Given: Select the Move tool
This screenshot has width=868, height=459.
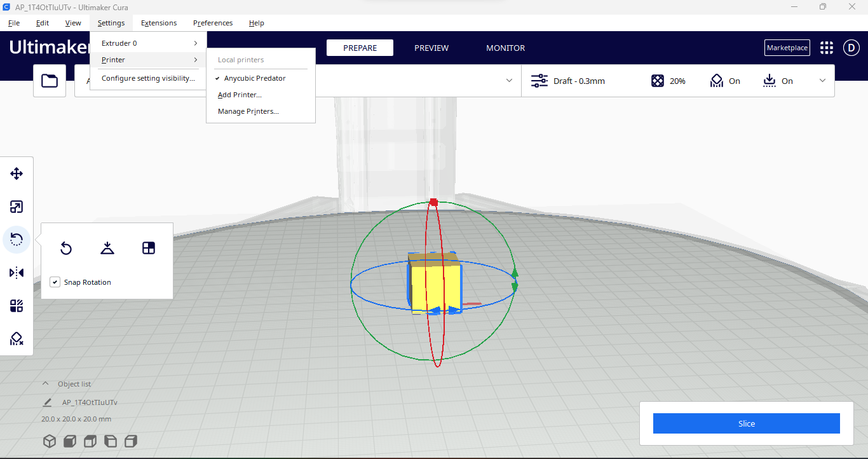Looking at the screenshot, I should pos(17,174).
